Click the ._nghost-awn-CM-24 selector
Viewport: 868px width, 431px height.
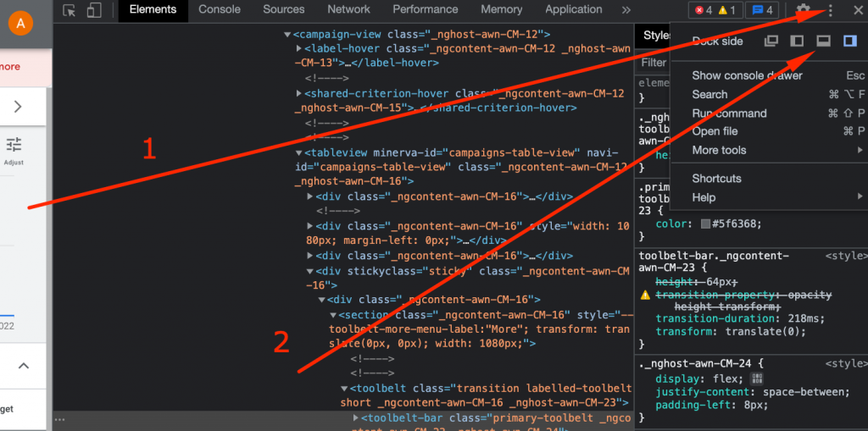[x=694, y=364]
